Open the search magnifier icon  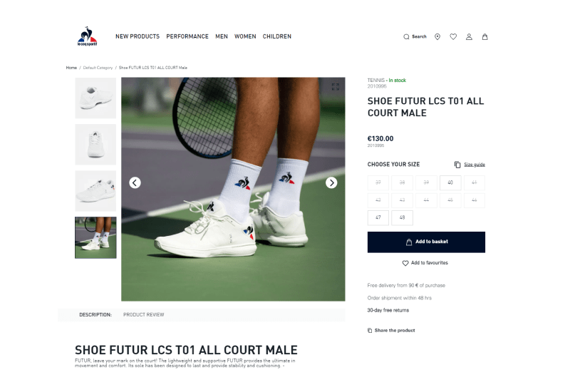coord(406,37)
